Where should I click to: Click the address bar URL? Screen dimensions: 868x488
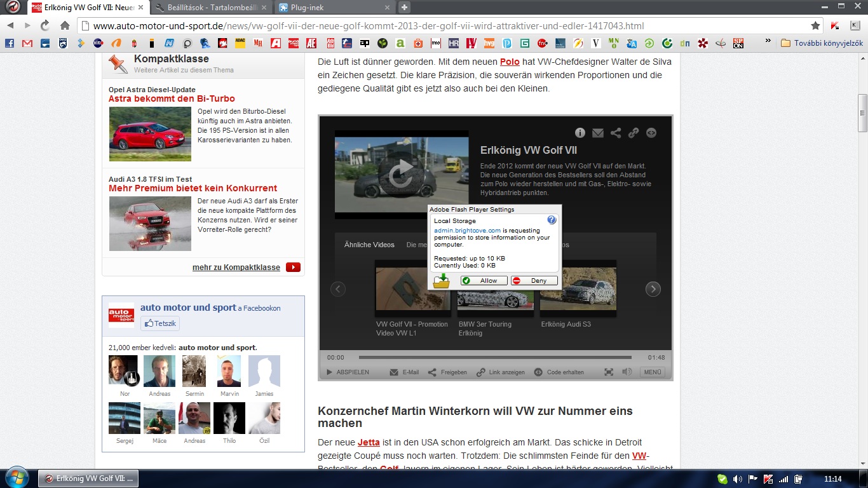(x=369, y=26)
